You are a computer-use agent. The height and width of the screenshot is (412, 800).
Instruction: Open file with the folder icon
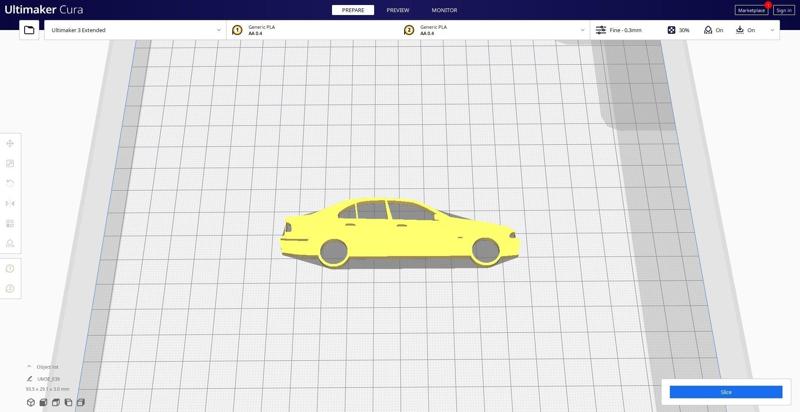tap(29, 30)
